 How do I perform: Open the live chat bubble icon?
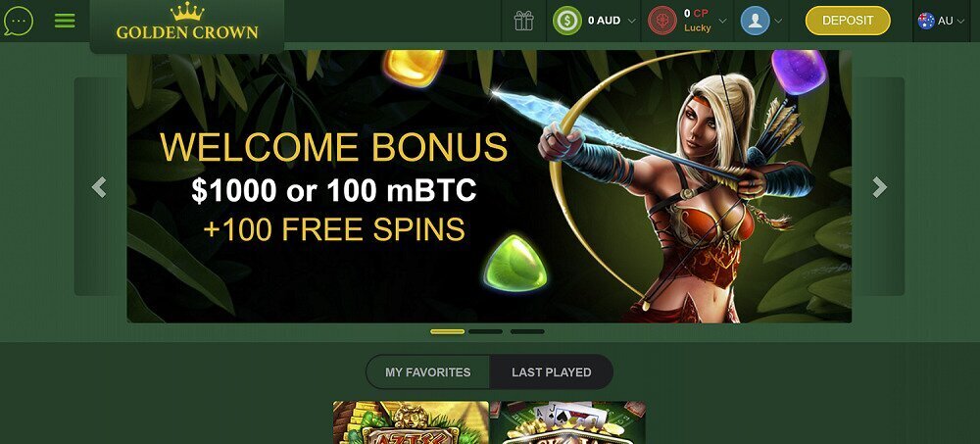[18, 21]
